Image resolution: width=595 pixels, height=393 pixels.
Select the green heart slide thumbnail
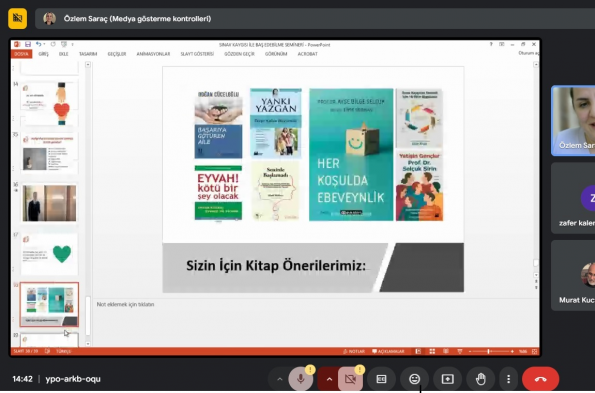pyautogui.click(x=49, y=254)
